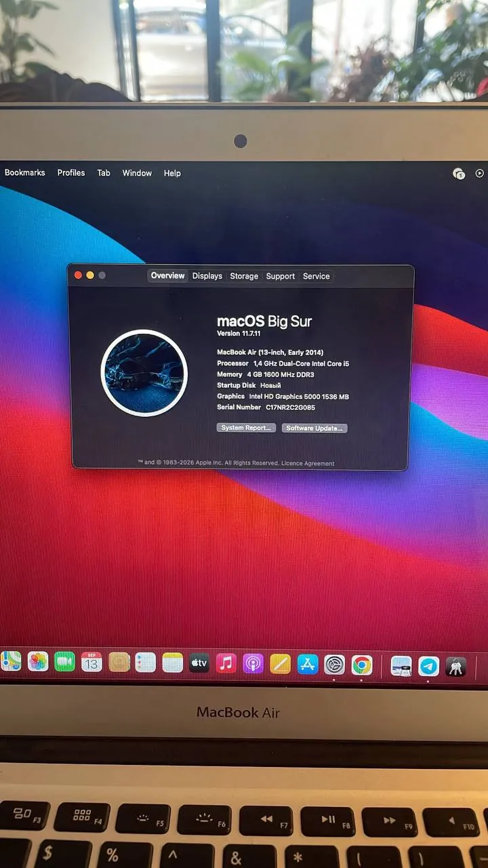Open the Help menu
Screen dimensions: 488x868
172,174
